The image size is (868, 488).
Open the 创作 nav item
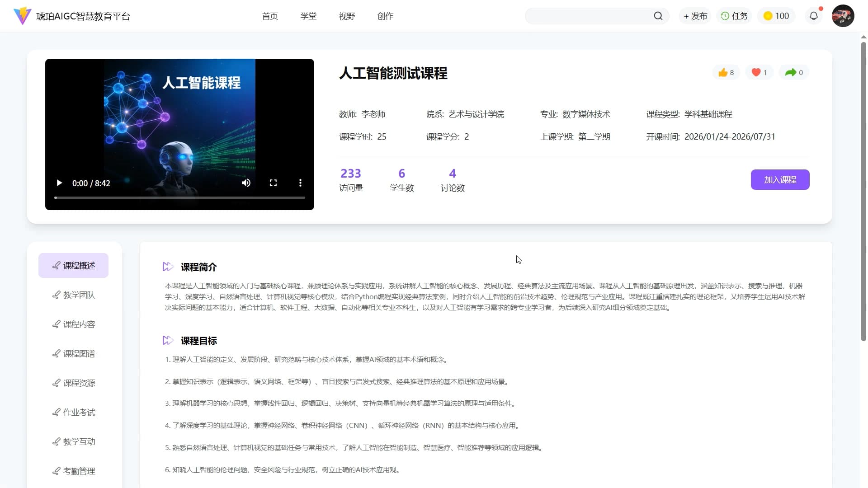pos(385,16)
